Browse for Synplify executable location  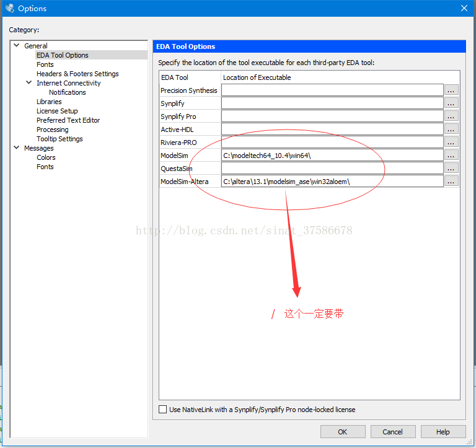click(451, 103)
